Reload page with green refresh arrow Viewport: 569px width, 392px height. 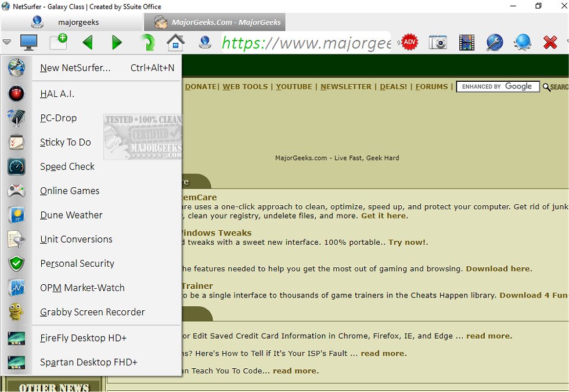147,42
